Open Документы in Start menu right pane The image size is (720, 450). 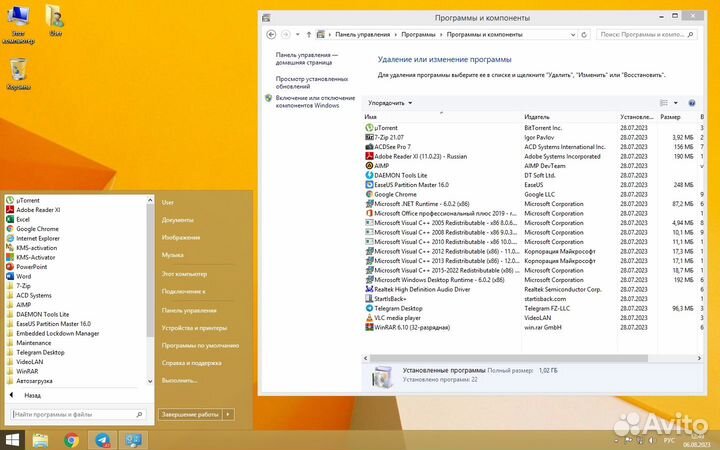point(177,220)
